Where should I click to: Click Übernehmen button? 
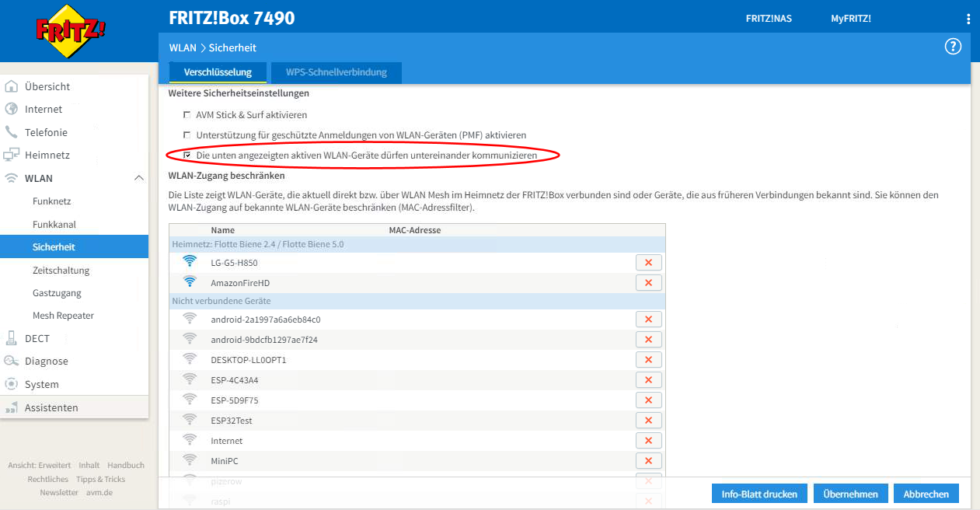[x=850, y=494]
